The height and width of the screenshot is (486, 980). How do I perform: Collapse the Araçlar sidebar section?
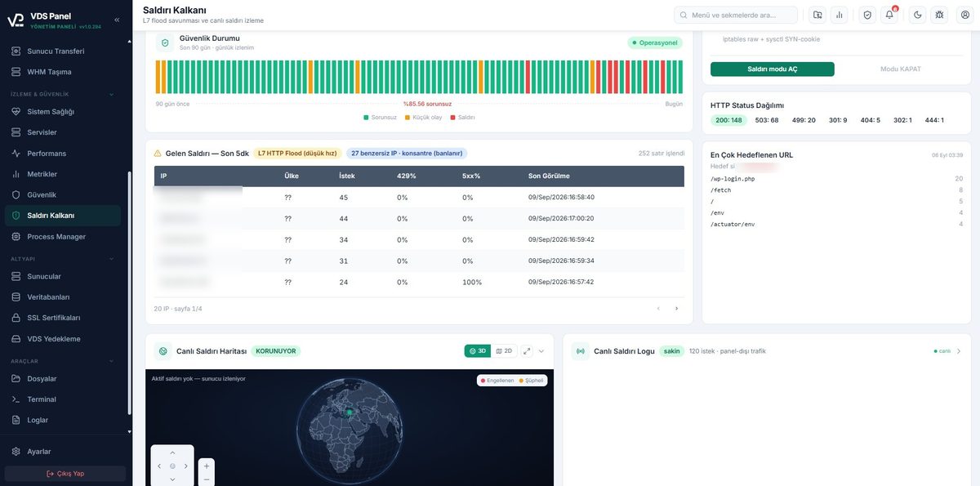click(x=112, y=361)
